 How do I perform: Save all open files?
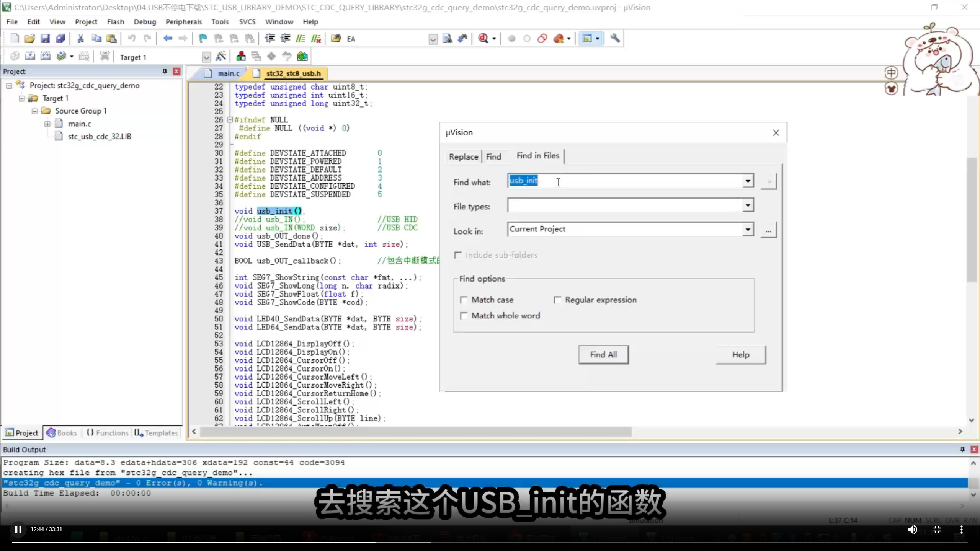point(60,38)
